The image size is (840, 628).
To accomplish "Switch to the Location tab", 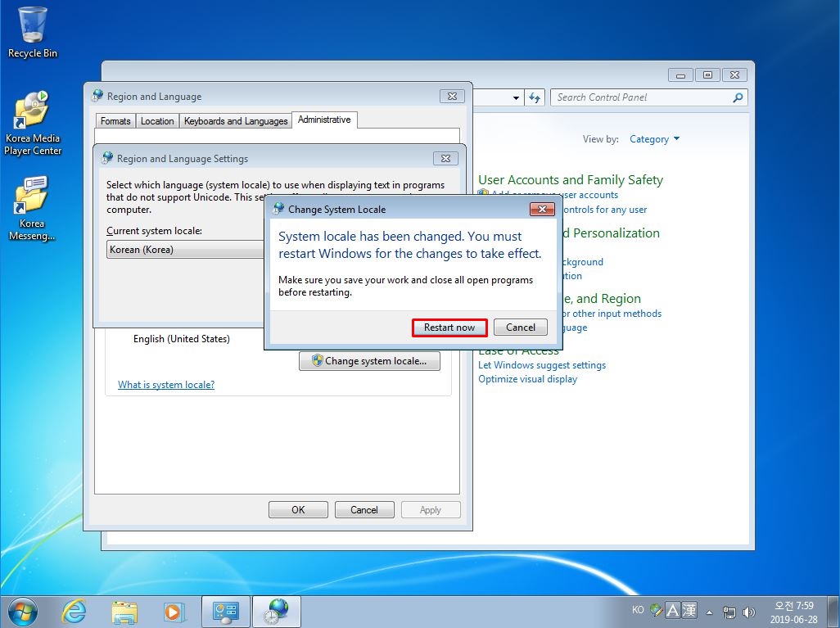I will (x=157, y=121).
